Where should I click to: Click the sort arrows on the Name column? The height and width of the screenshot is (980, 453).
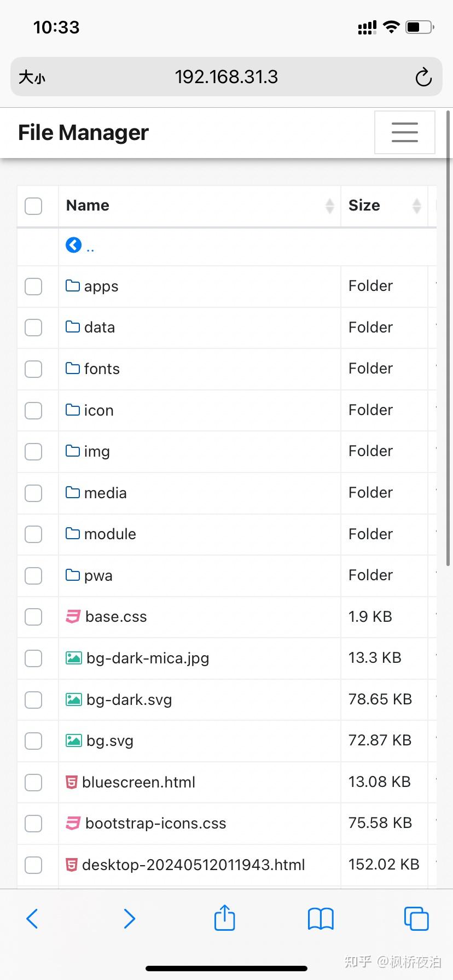coord(329,206)
